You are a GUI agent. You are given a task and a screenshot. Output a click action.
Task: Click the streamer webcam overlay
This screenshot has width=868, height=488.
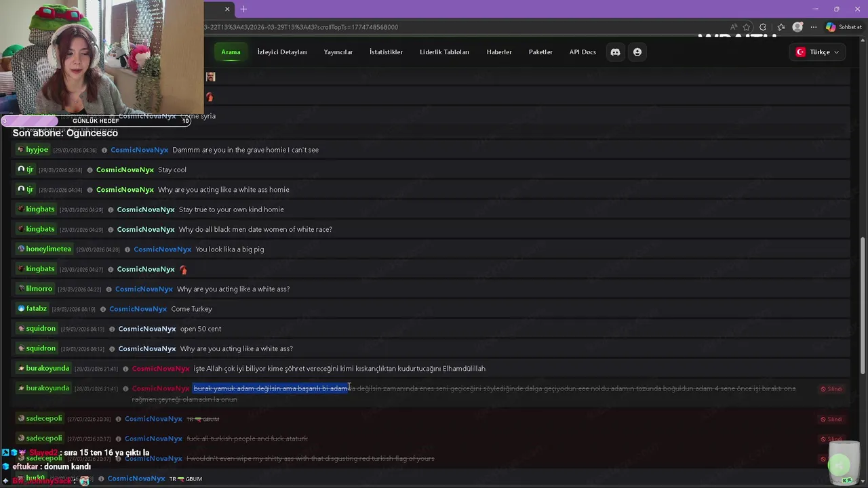102,58
